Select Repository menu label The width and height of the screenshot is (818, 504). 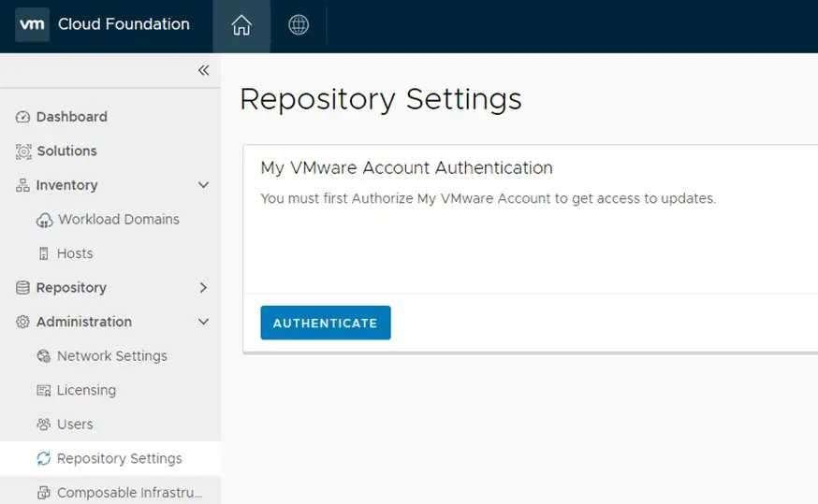[x=71, y=288]
